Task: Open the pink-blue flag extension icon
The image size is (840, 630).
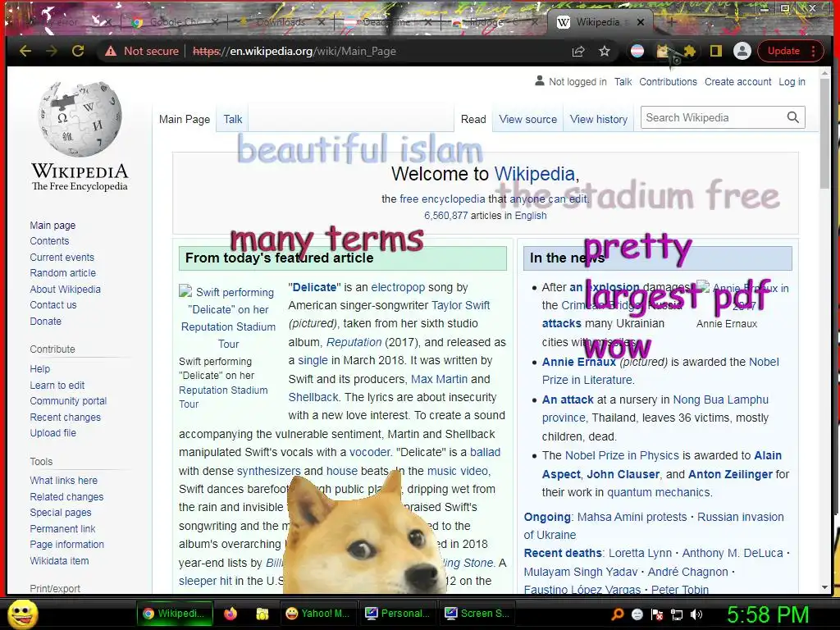Action: (x=637, y=52)
